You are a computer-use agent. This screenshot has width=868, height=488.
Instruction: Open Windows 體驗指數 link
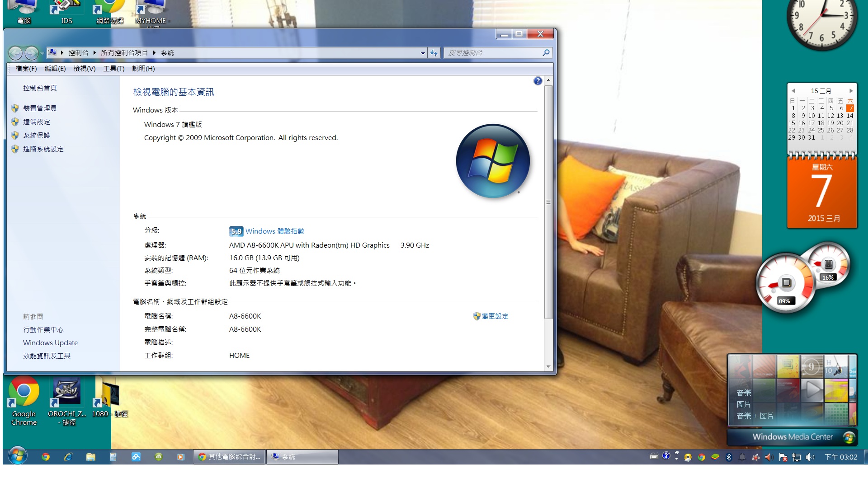274,231
